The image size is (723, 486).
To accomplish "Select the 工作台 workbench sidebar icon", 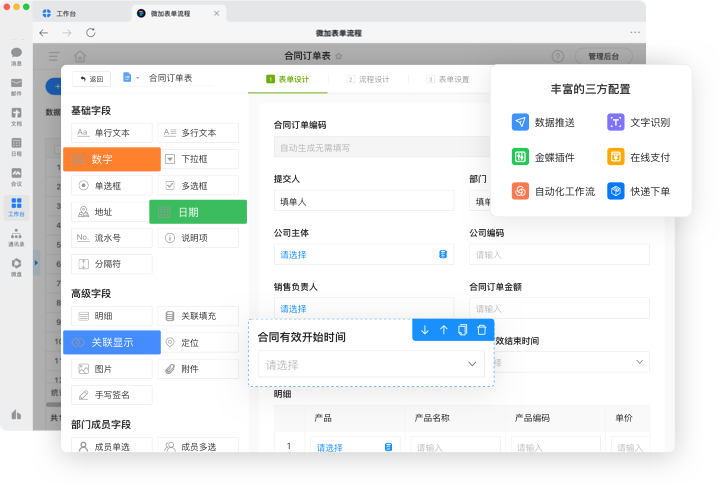I will click(16, 207).
